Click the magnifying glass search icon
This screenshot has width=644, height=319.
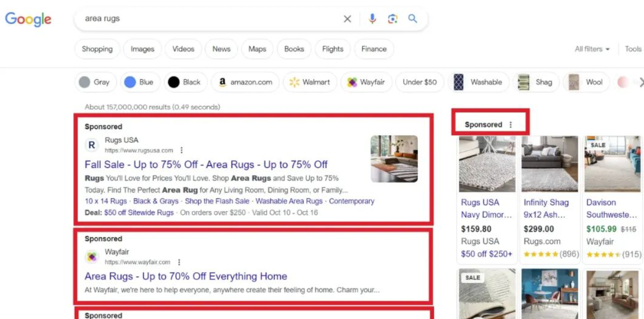point(413,19)
